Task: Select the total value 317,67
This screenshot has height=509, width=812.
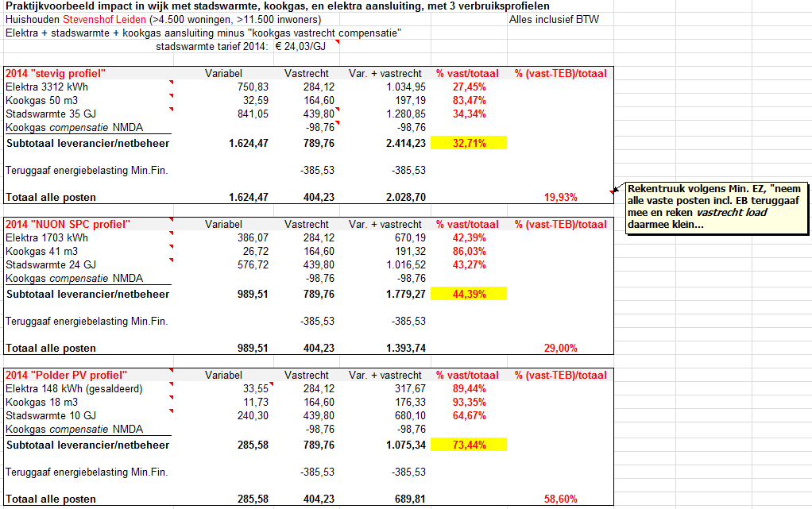Action: point(410,388)
